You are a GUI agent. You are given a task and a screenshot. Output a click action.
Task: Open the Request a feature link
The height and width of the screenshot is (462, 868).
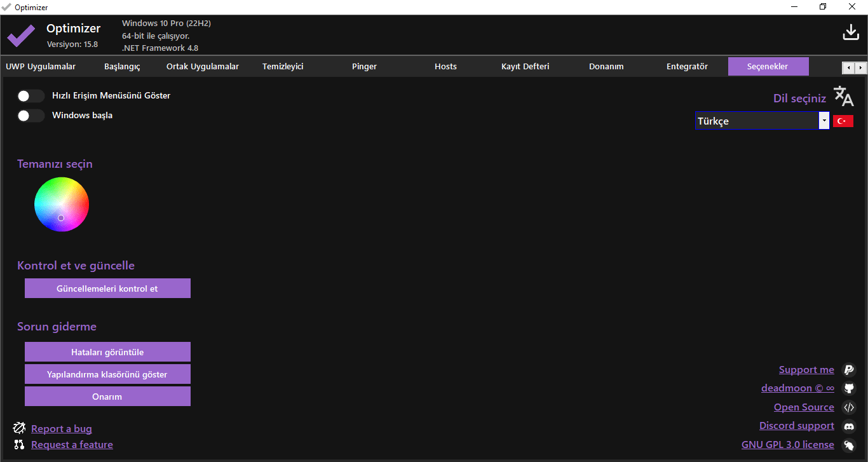point(72,445)
